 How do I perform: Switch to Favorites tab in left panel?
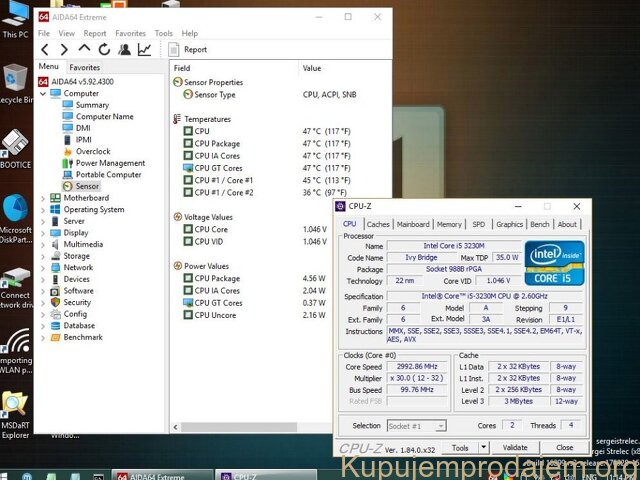click(84, 67)
